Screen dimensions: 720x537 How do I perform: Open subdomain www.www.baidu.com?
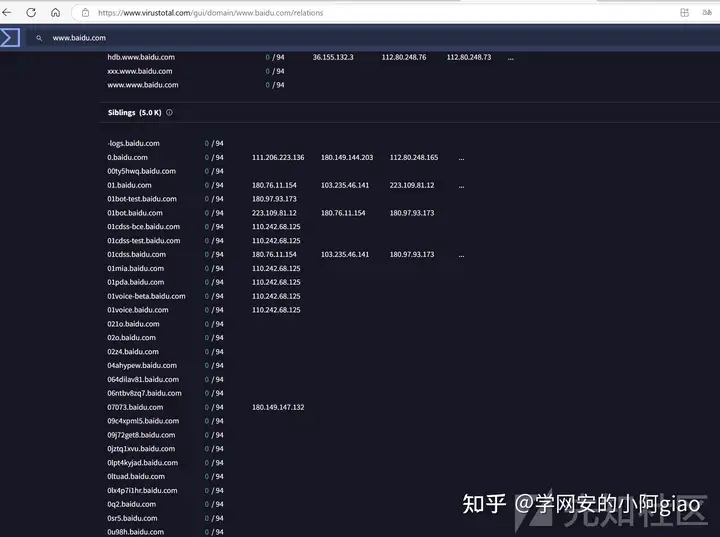click(x=143, y=85)
